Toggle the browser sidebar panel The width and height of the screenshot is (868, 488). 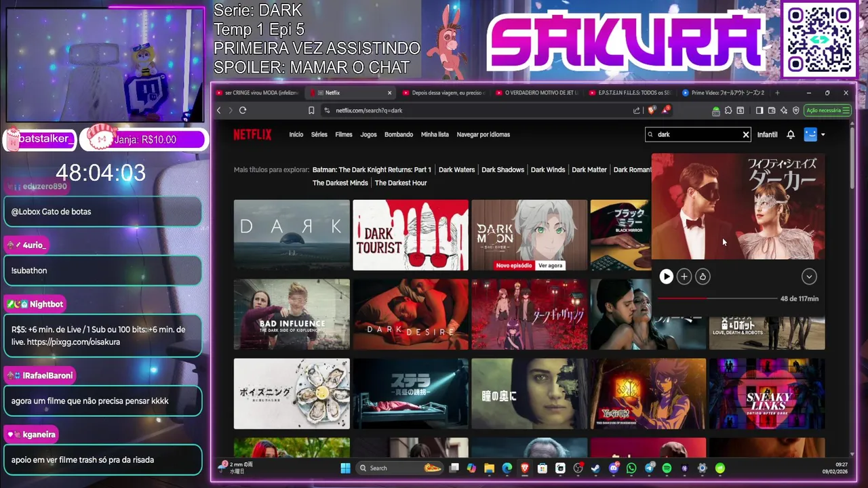tap(759, 110)
